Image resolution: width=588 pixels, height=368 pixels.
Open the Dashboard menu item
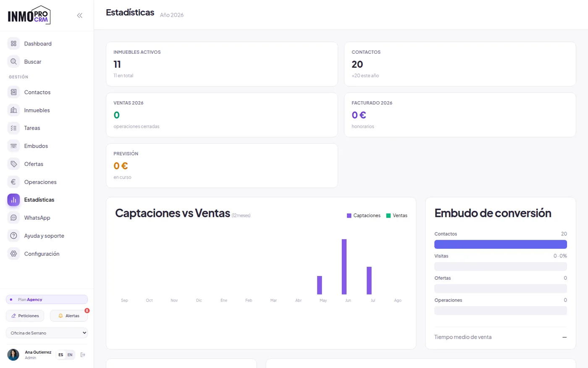click(x=38, y=44)
